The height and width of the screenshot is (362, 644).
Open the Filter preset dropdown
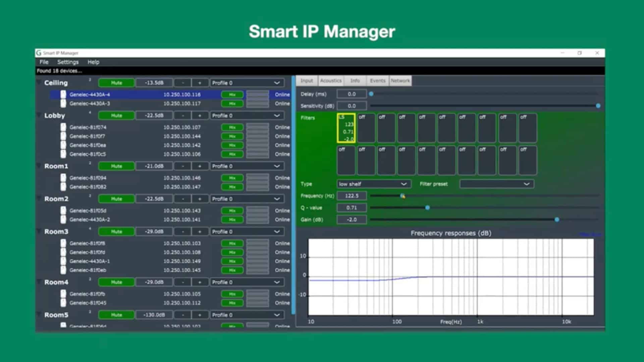[x=496, y=184]
